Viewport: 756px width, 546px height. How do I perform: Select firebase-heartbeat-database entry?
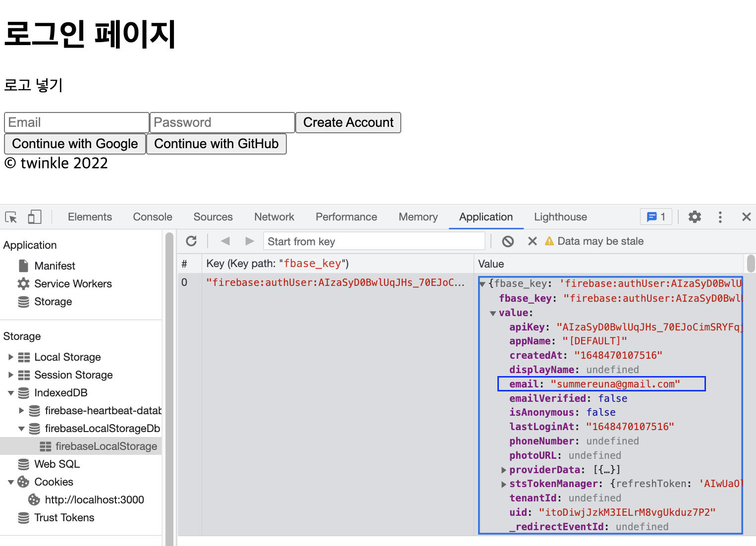tap(103, 411)
